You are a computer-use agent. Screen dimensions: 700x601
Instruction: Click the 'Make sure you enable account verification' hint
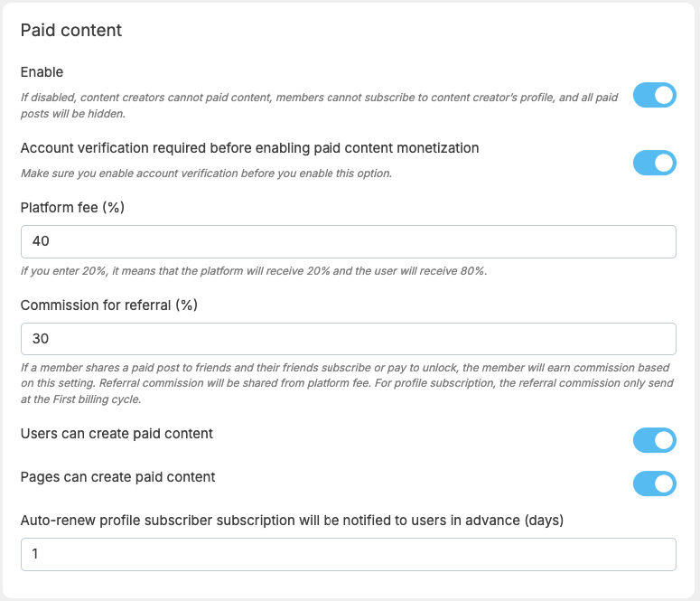click(206, 174)
